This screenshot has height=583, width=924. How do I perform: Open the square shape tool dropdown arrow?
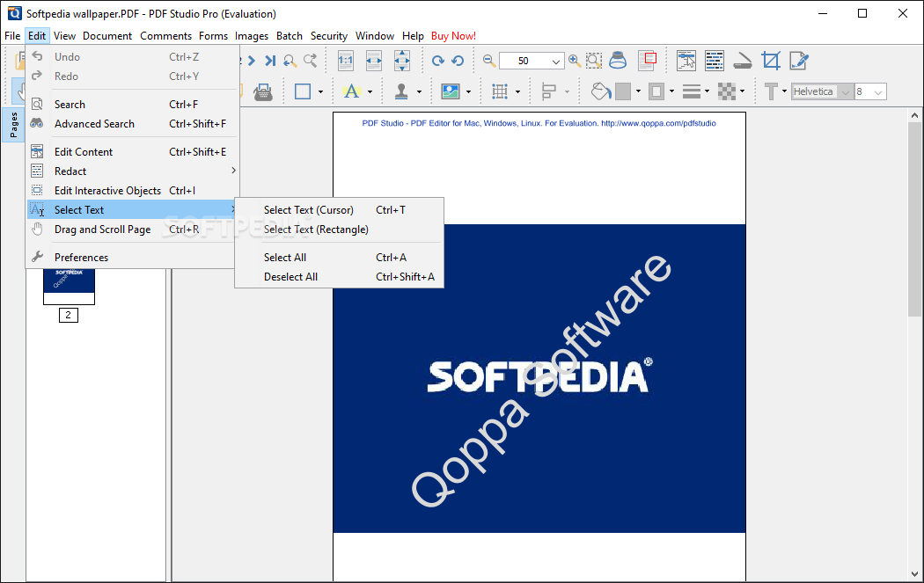pyautogui.click(x=320, y=91)
